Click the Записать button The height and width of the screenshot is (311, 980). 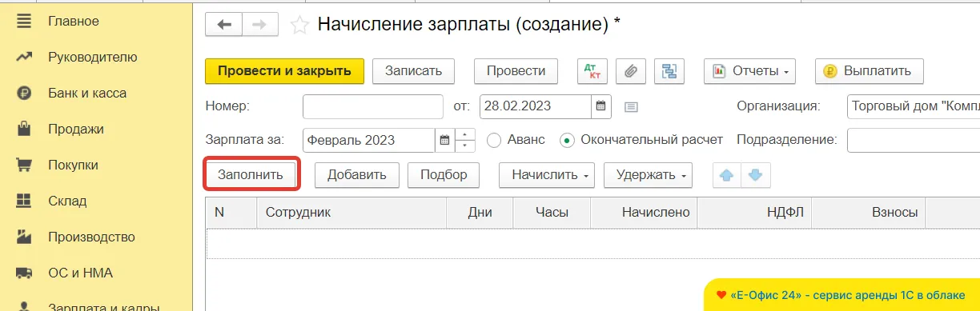point(413,71)
